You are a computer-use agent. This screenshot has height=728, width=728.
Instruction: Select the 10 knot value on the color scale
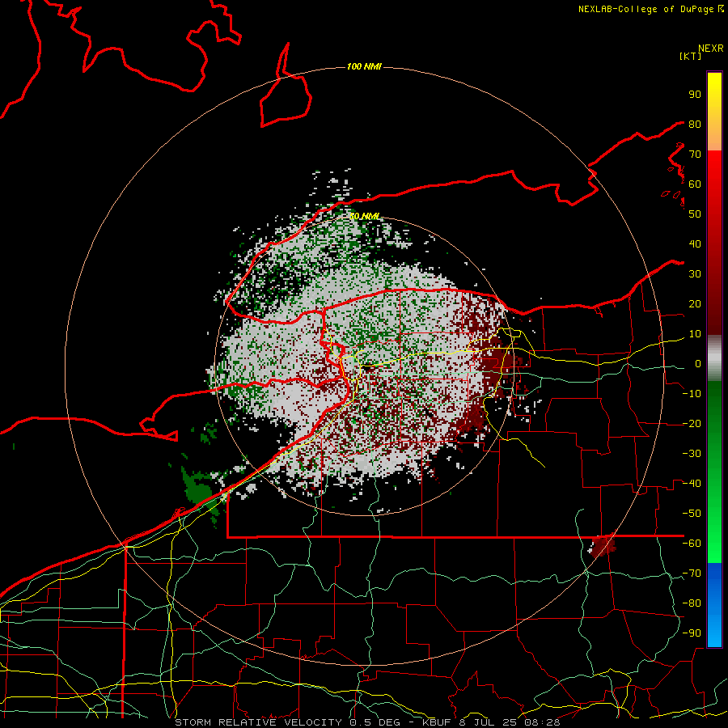pyautogui.click(x=695, y=334)
